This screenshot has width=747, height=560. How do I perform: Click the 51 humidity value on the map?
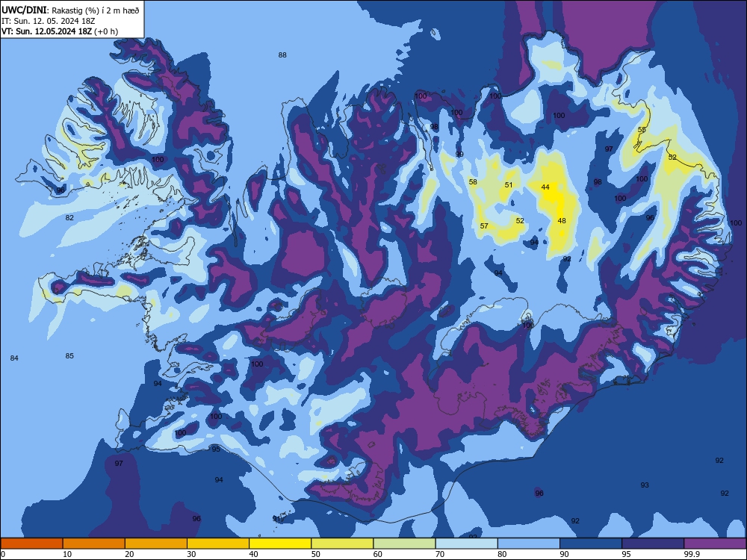(x=509, y=184)
